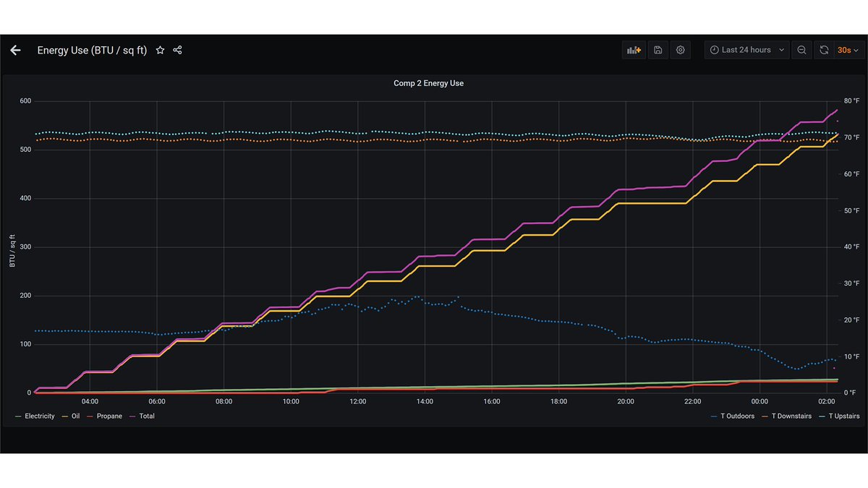Click the 20:00 time axis label
This screenshot has width=868, height=488.
tap(626, 401)
